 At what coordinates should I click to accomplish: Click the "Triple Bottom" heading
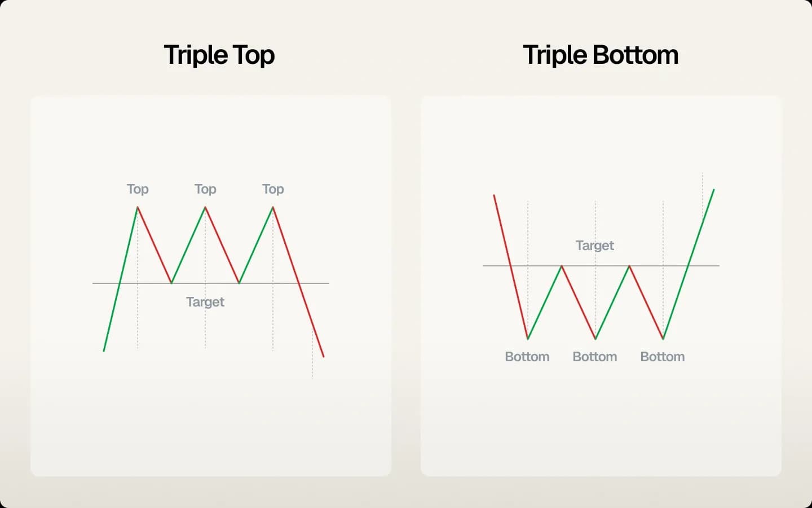coord(601,55)
